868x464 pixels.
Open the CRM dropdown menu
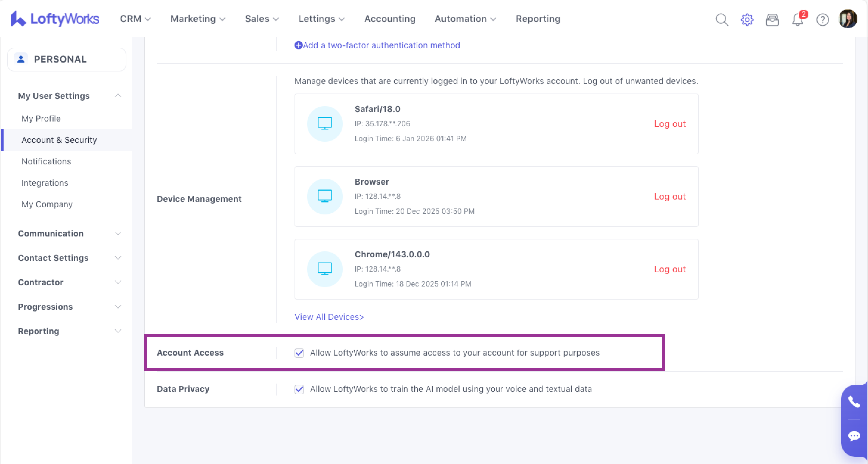pyautogui.click(x=135, y=19)
